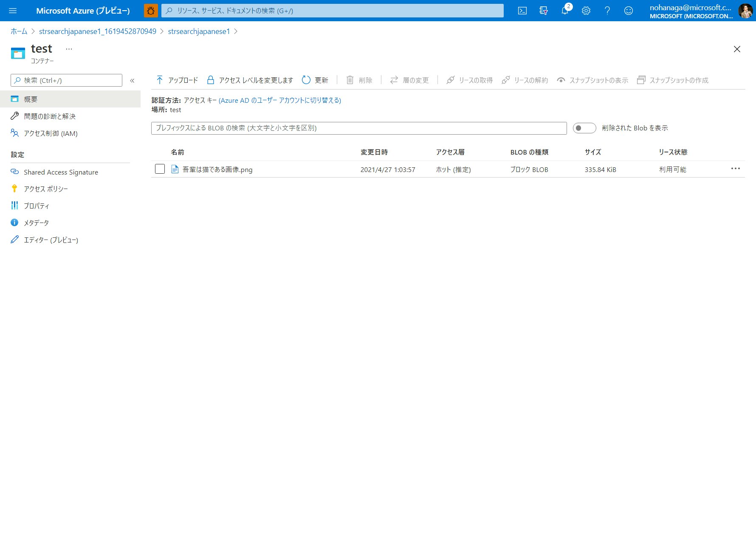
Task: Open the hamburger menu at top left
Action: point(12,11)
